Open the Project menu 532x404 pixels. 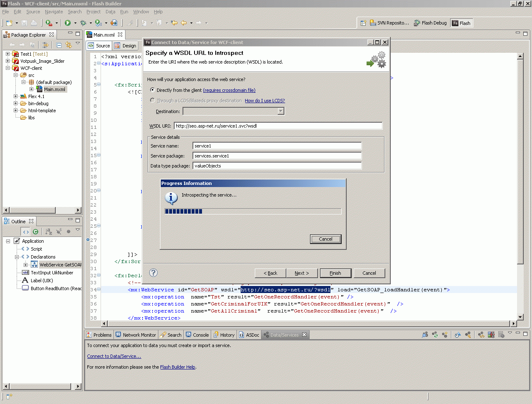(x=94, y=12)
